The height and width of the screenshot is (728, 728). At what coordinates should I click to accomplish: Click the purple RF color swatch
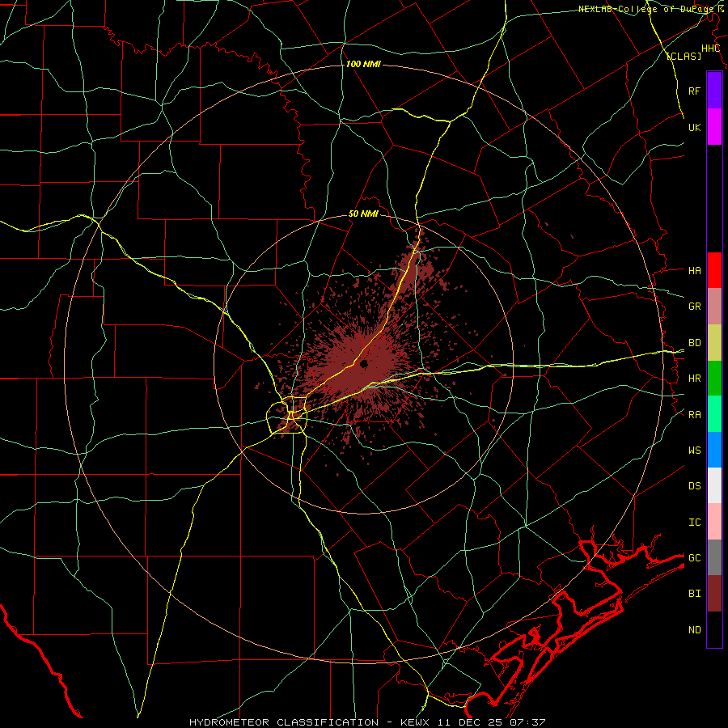(714, 91)
